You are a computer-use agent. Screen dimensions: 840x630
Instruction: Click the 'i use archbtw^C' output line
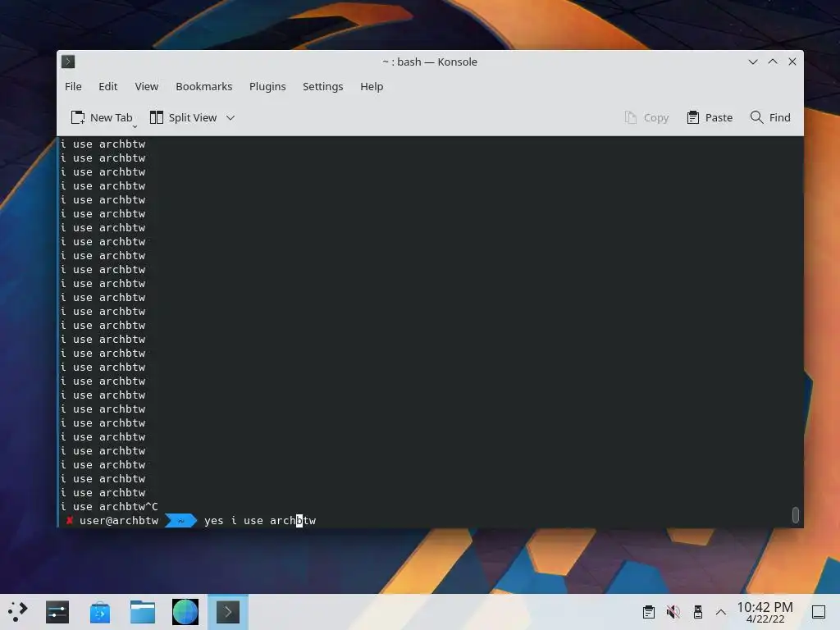109,506
